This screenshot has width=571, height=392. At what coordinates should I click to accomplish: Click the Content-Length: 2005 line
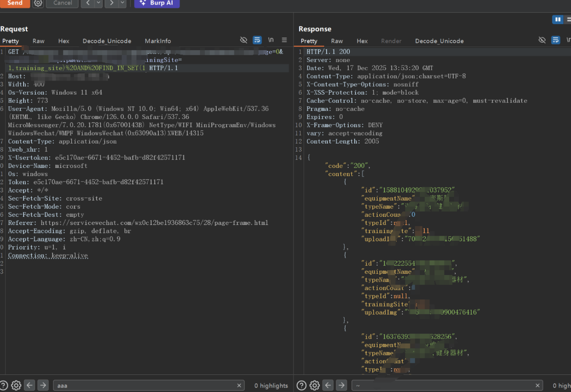(343, 141)
